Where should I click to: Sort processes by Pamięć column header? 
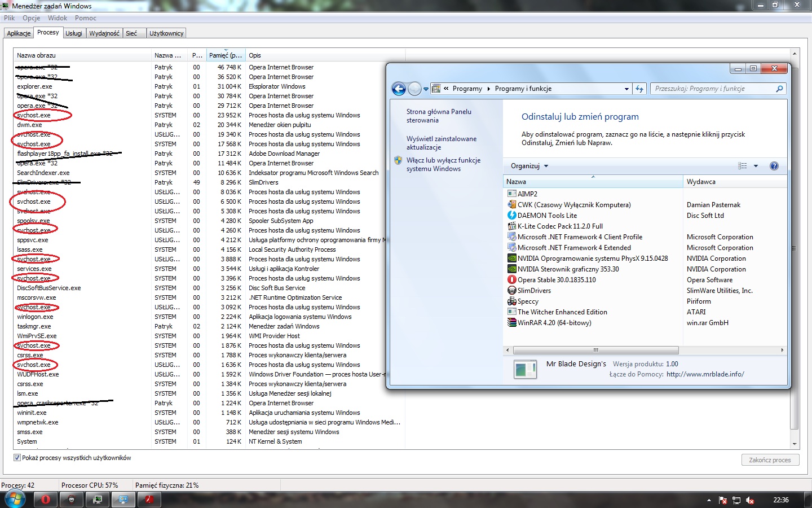[x=226, y=55]
